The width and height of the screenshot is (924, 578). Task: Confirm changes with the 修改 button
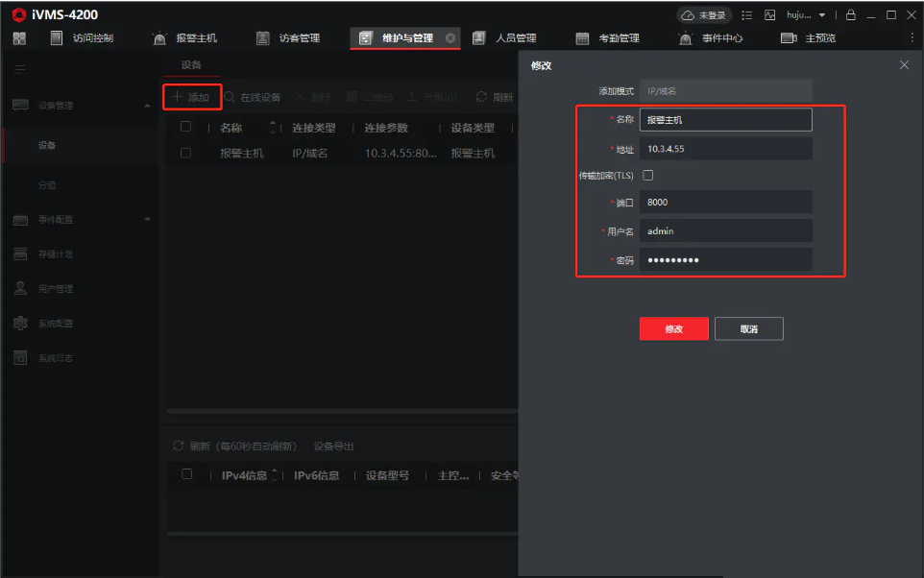click(x=673, y=328)
